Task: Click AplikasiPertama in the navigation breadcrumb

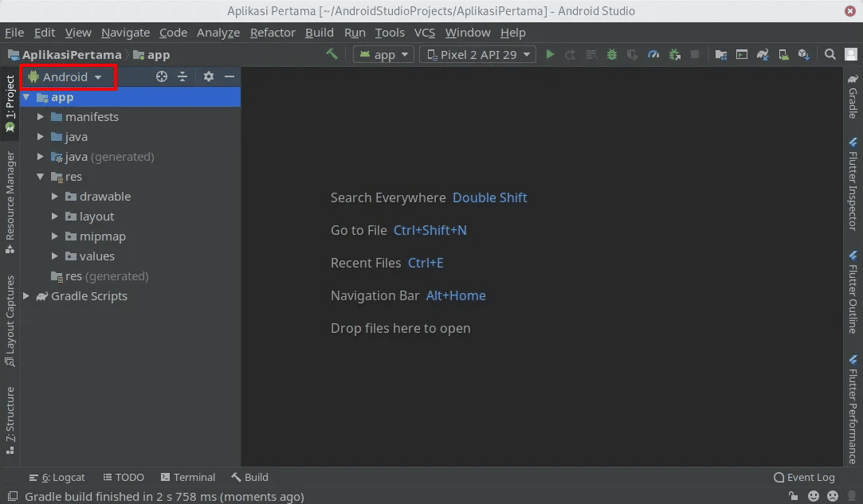Action: pos(65,54)
